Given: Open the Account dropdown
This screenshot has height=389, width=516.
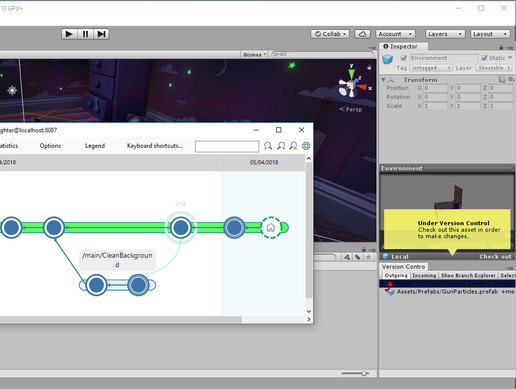Looking at the screenshot, I should pos(395,34).
